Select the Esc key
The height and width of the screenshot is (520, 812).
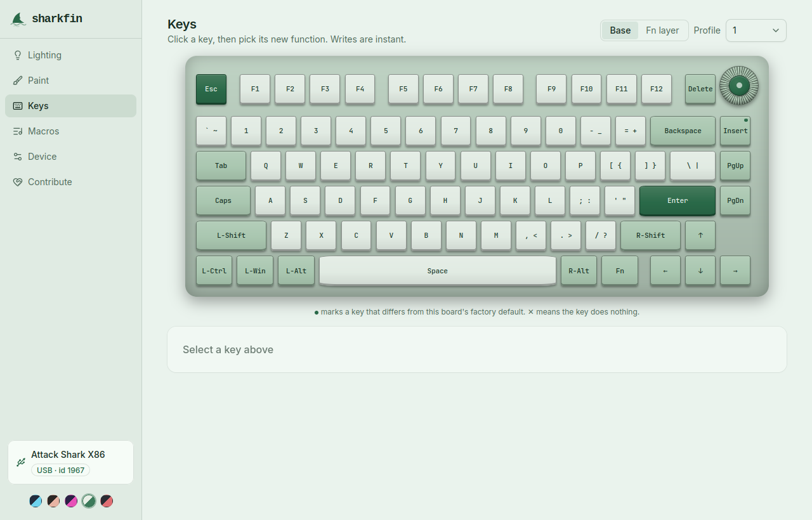(211, 89)
